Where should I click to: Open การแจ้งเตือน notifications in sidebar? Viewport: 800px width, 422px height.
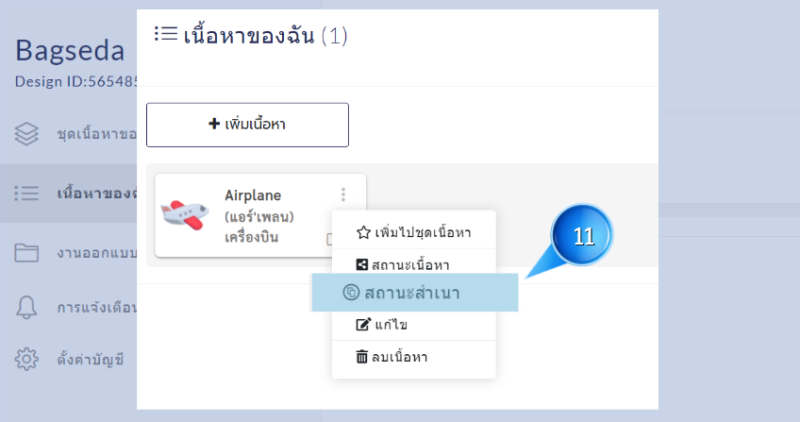[x=96, y=307]
